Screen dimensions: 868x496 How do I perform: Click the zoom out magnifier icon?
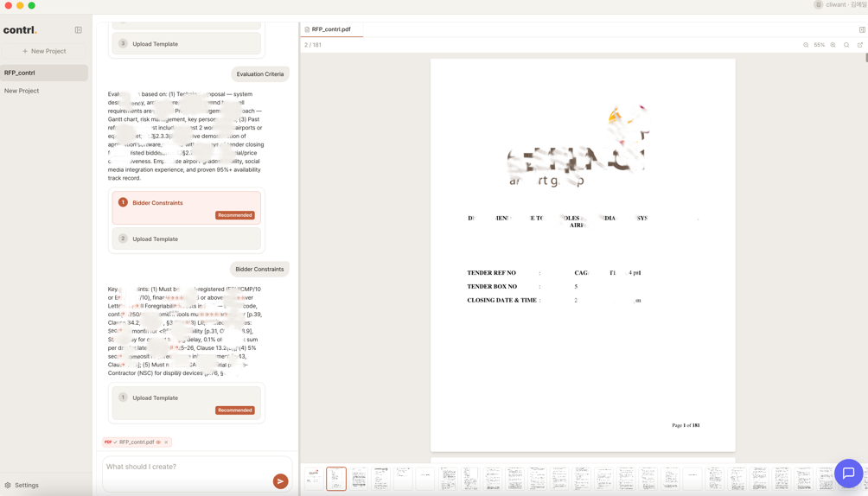[x=806, y=45]
